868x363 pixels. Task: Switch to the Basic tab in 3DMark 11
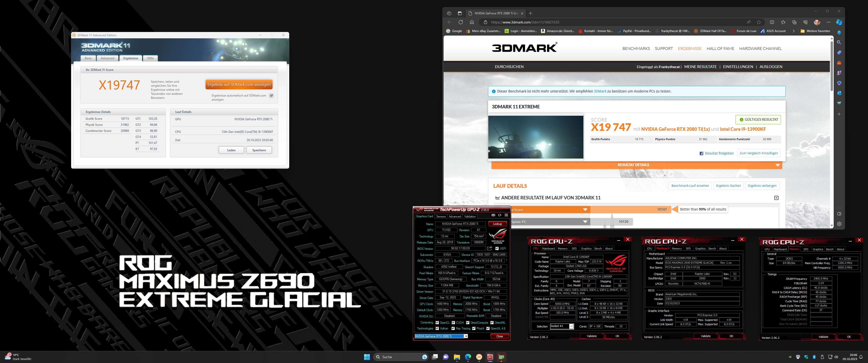coord(88,58)
